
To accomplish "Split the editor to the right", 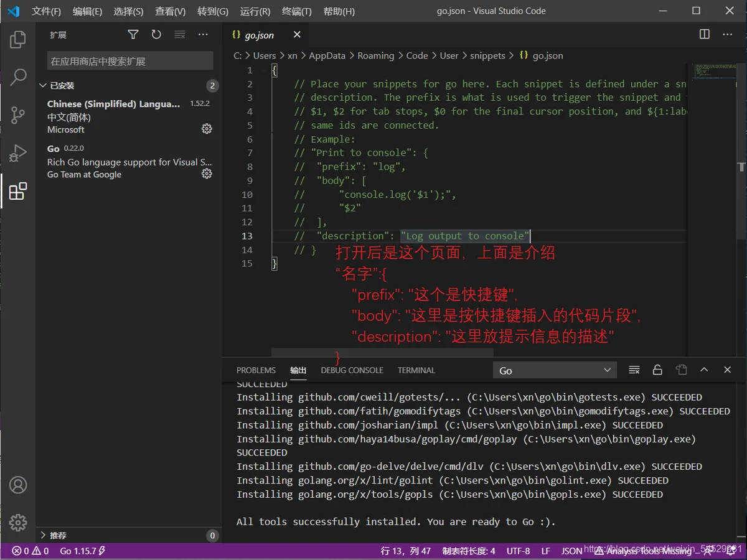I will [705, 34].
